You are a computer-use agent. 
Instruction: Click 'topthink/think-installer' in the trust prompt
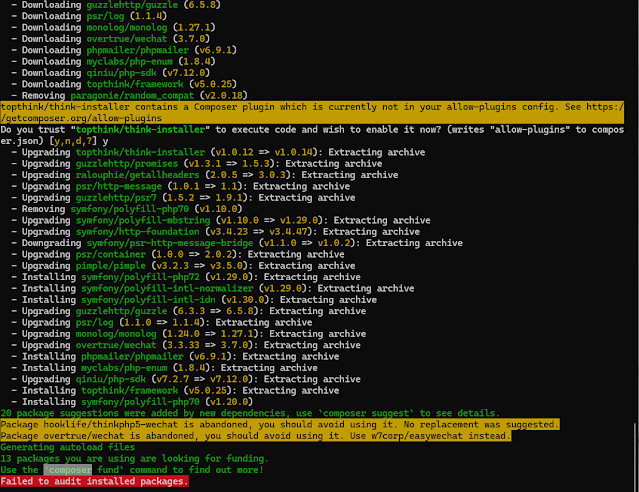140,130
